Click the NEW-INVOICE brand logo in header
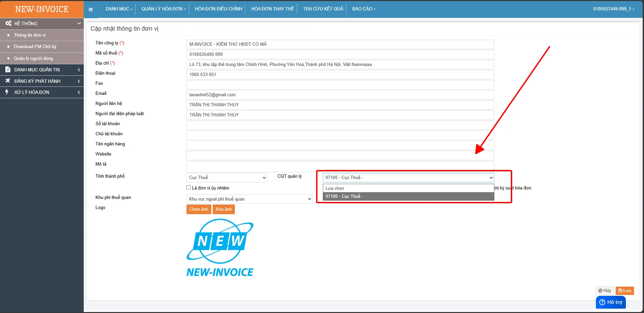 pyautogui.click(x=42, y=9)
